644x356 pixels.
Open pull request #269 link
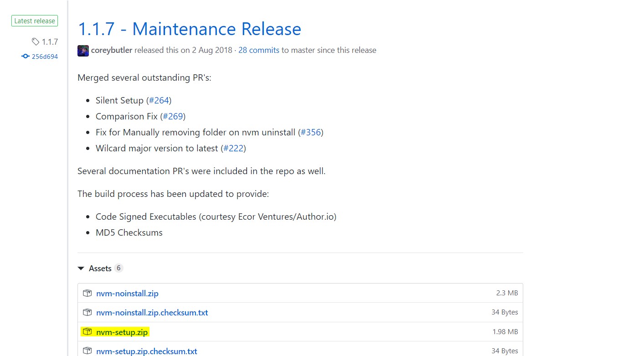point(173,116)
